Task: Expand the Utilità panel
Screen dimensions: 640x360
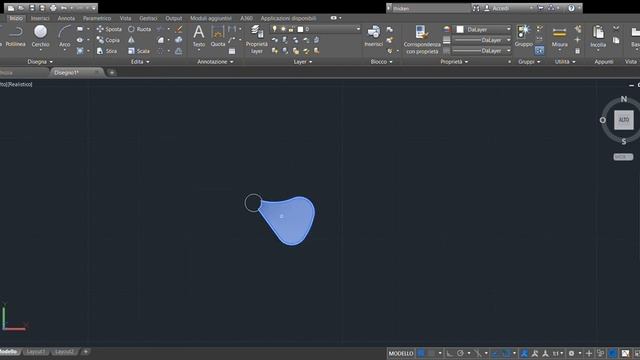Action: [565, 62]
